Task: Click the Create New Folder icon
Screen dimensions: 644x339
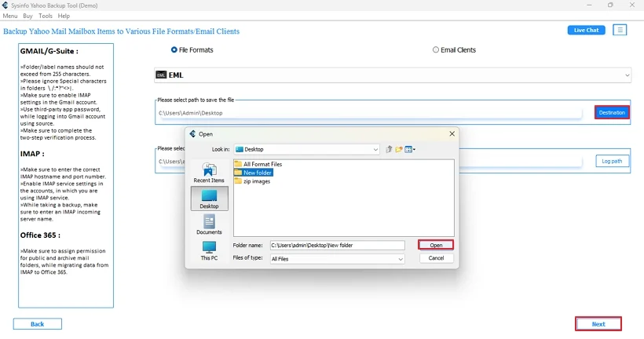Action: (x=398, y=149)
